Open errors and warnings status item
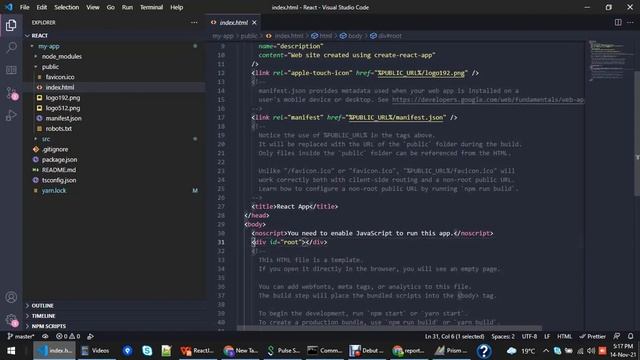Viewport: 640px width, 360px height. click(x=68, y=336)
